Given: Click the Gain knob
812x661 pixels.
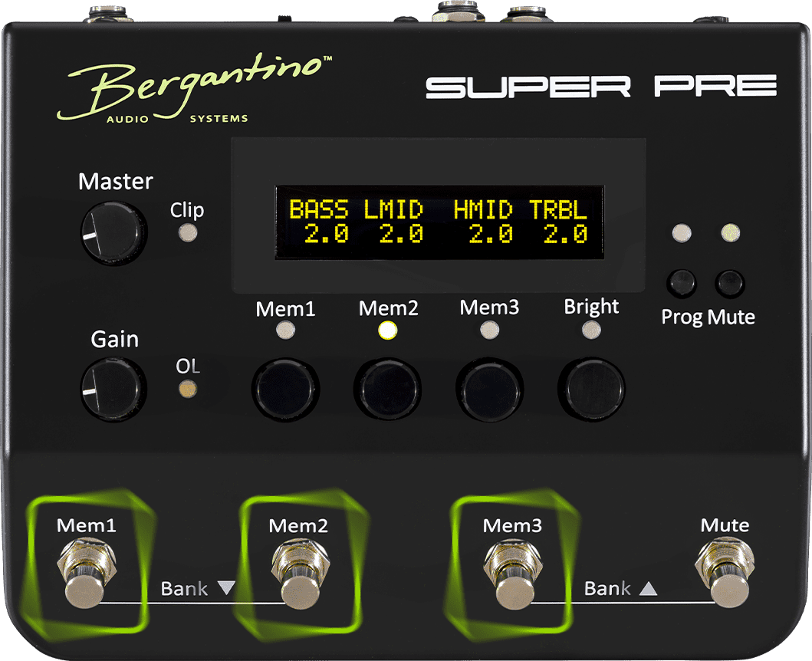Looking at the screenshot, I should (x=113, y=388).
